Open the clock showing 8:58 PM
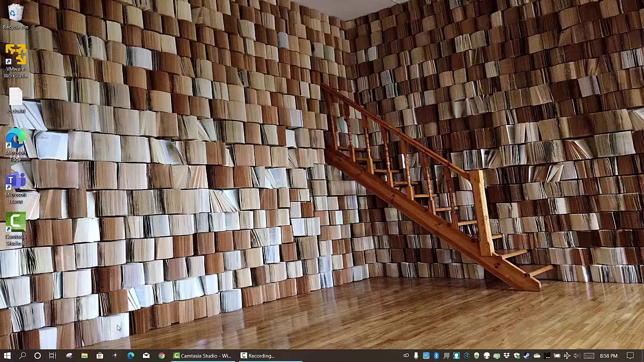 pyautogui.click(x=609, y=355)
